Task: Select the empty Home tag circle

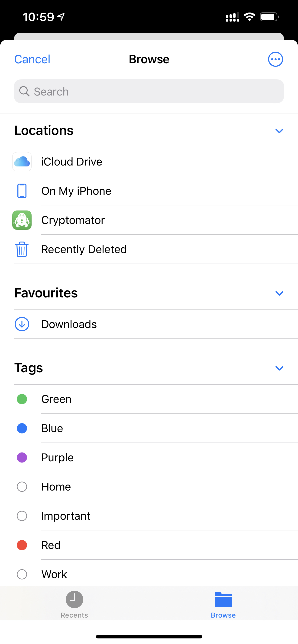Action: 22,487
